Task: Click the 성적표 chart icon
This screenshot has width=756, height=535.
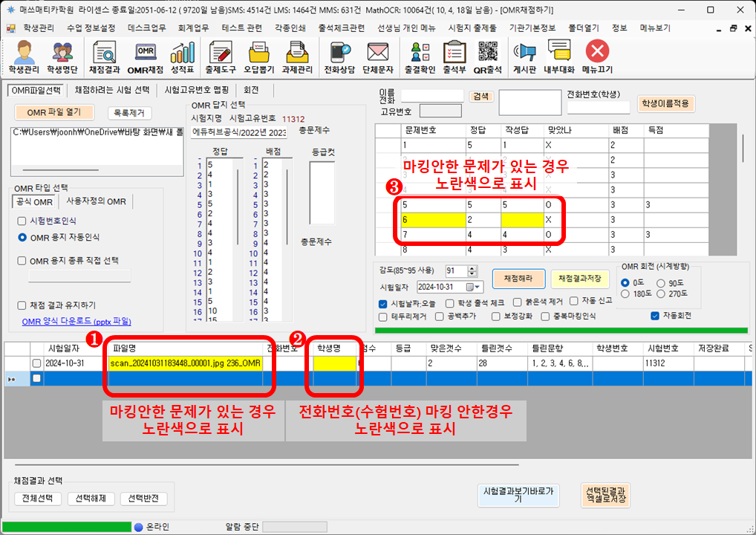Action: [182, 57]
